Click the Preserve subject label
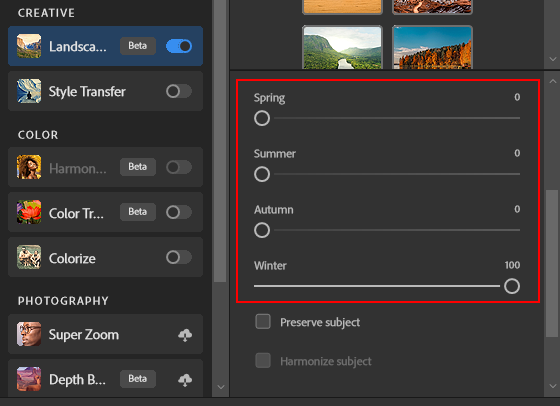 [x=320, y=322]
